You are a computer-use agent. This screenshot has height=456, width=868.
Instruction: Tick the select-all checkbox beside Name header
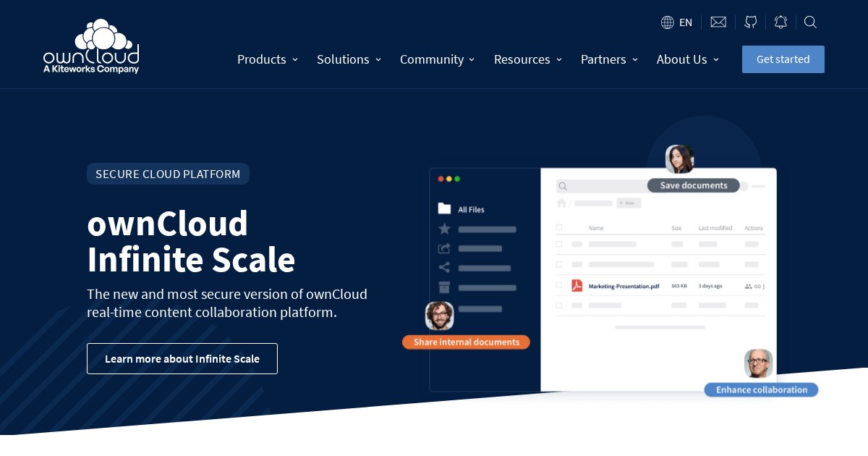point(559,227)
